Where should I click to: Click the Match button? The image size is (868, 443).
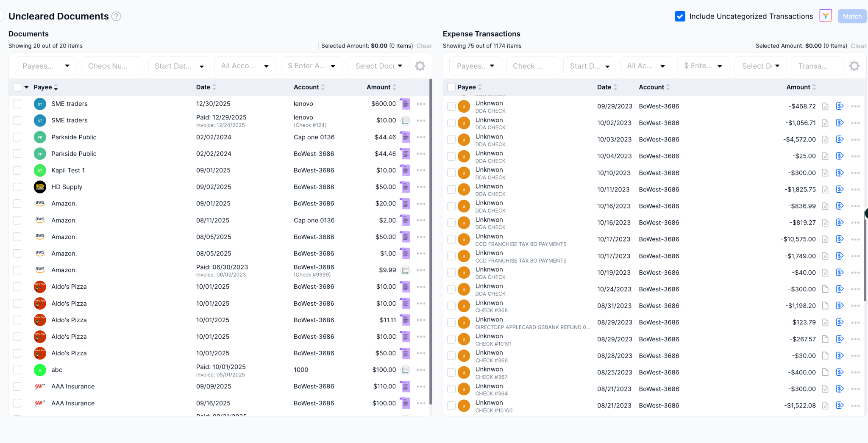click(852, 16)
